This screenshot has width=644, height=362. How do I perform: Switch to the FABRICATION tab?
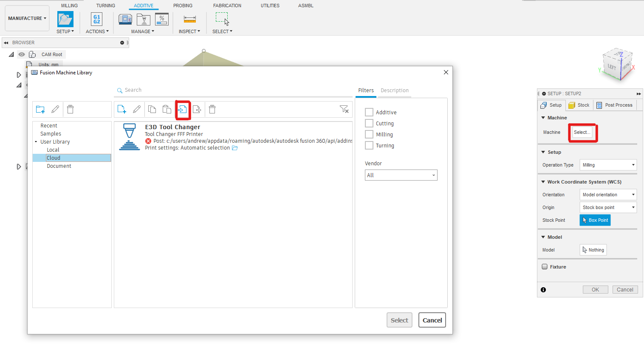click(x=227, y=6)
